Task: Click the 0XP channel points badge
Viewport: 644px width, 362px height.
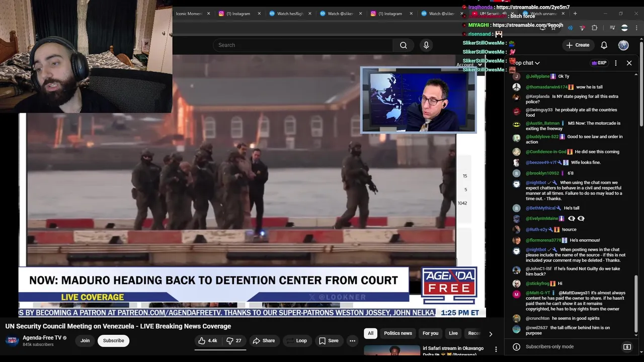Action: [599, 63]
